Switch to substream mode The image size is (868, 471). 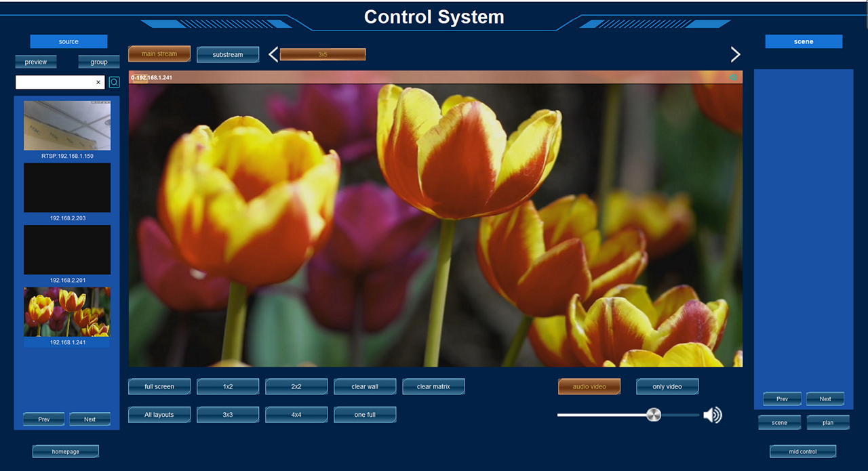(x=228, y=54)
